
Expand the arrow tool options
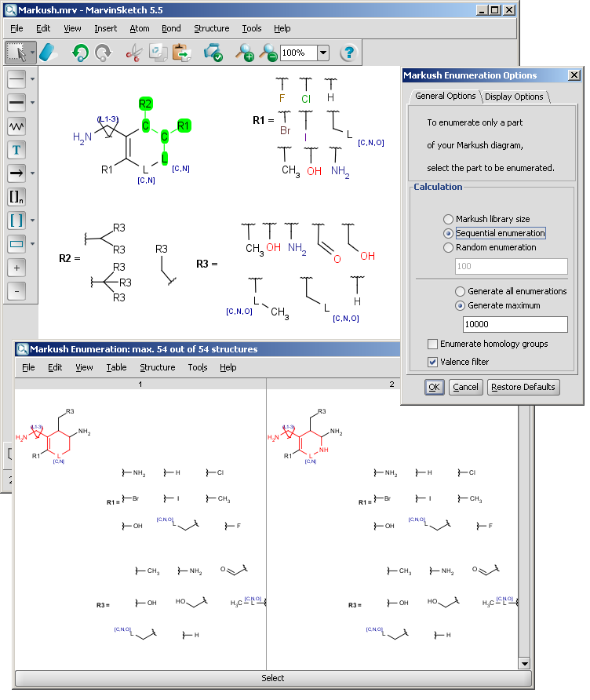[x=32, y=173]
